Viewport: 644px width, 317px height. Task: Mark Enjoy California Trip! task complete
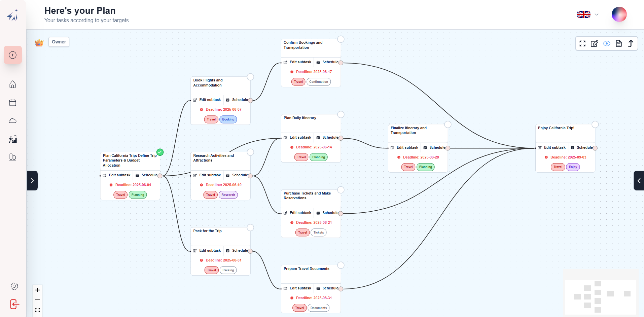[595, 125]
